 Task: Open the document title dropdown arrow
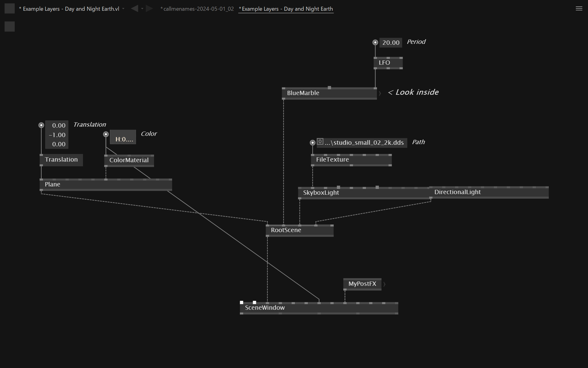click(123, 9)
